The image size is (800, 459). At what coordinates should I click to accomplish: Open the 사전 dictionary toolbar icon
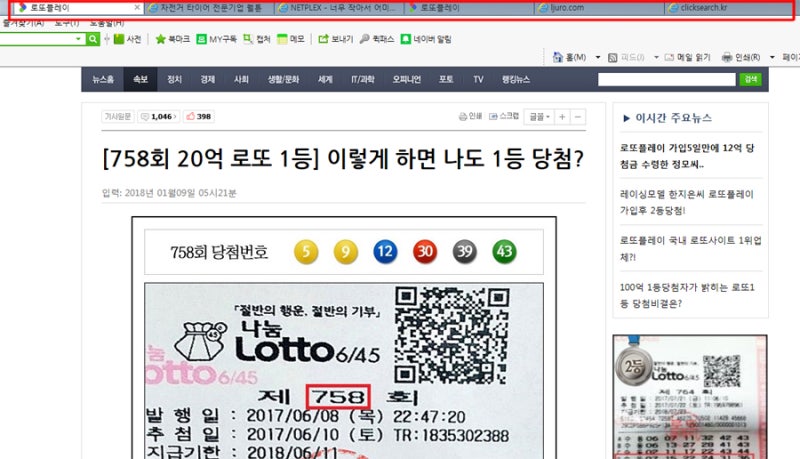pos(119,39)
